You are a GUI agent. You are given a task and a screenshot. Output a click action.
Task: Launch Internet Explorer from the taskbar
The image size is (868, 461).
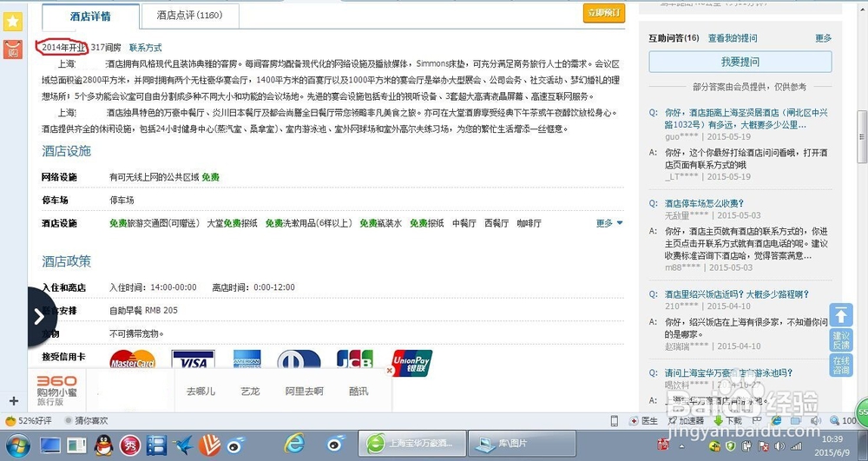point(294,444)
